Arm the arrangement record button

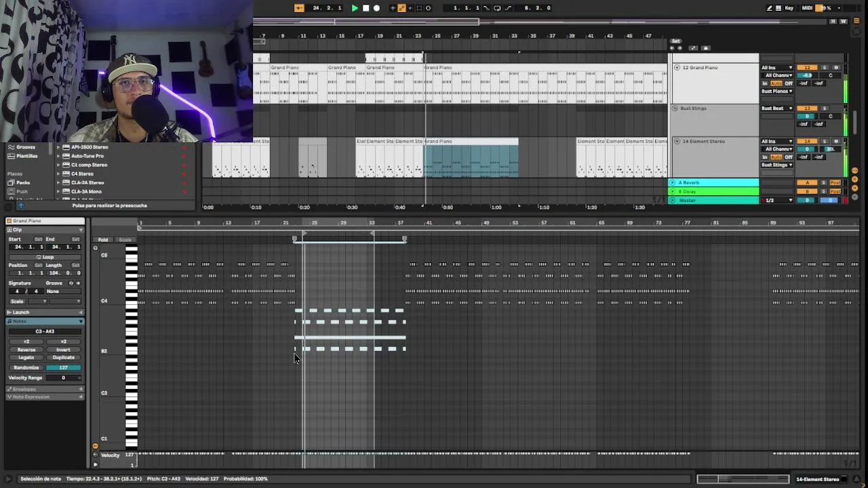377,8
